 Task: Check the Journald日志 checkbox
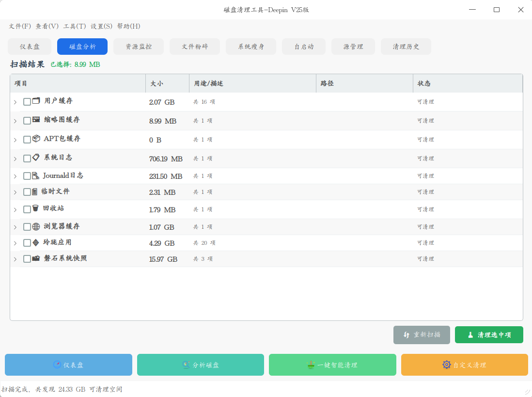point(27,176)
